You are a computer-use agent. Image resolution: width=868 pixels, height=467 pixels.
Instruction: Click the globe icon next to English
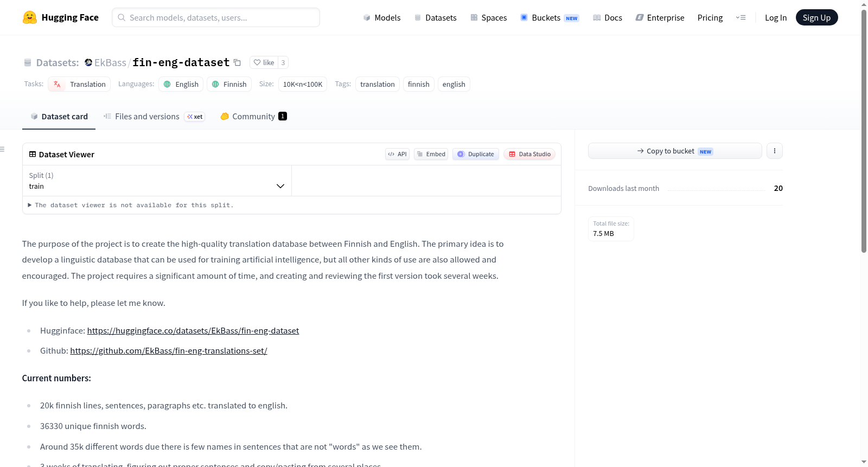click(x=167, y=84)
